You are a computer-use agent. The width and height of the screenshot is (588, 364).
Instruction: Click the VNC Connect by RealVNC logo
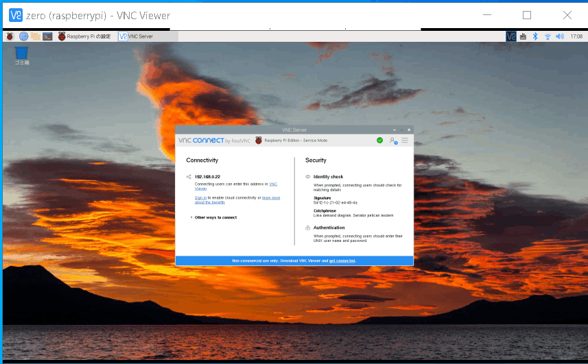pyautogui.click(x=214, y=141)
